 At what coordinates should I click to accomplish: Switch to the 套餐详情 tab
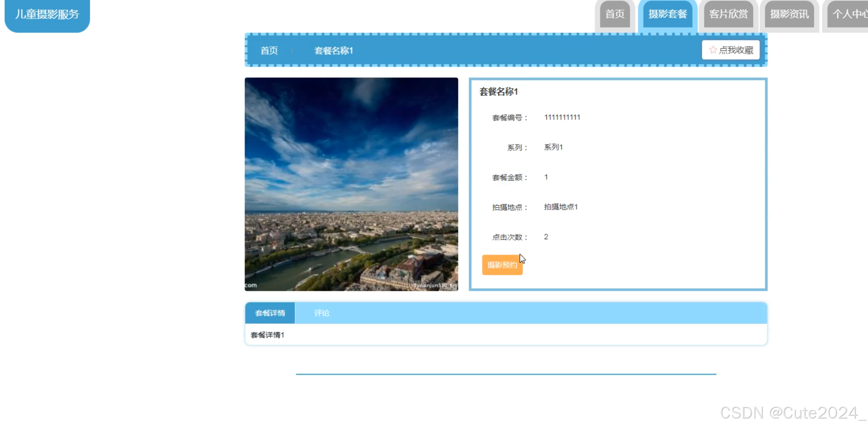tap(270, 313)
